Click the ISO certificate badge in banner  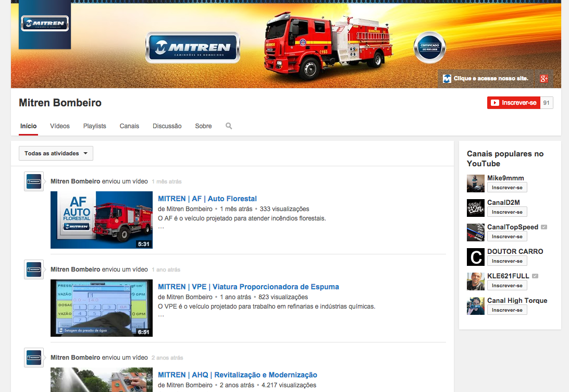430,47
